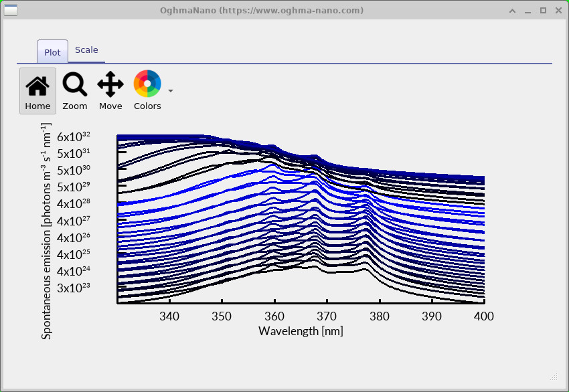Click the Spontaneous emission y-axis label

46,231
